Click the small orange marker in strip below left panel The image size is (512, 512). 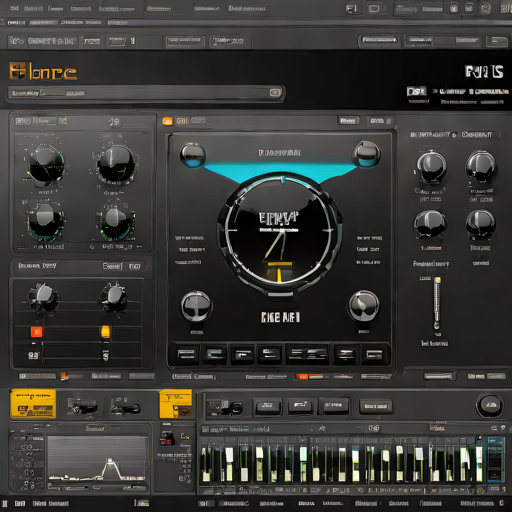coord(64,376)
